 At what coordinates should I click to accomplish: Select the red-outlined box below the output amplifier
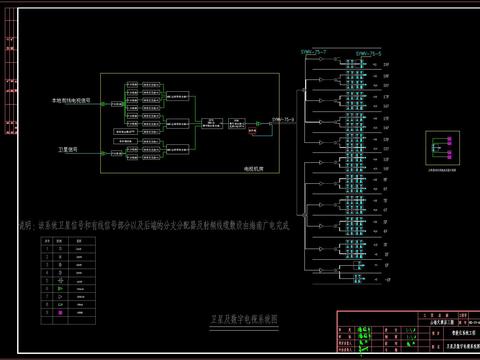(x=252, y=131)
